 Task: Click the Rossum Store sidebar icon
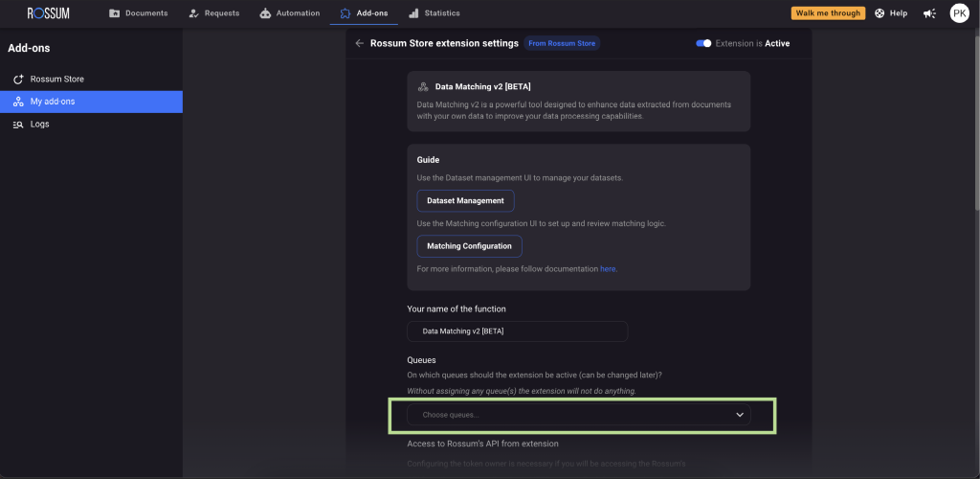coord(18,80)
